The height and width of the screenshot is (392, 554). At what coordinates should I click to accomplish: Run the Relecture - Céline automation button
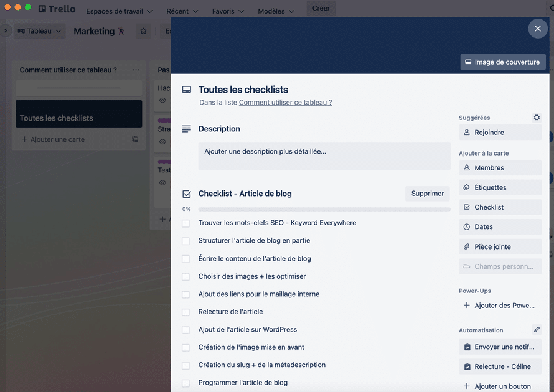[500, 366]
